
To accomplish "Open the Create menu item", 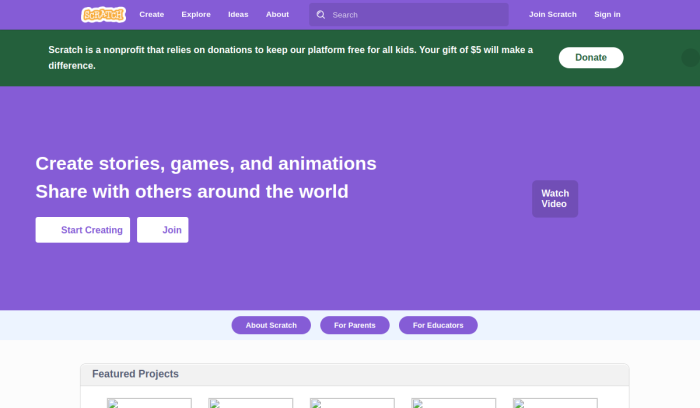I will click(x=152, y=15).
